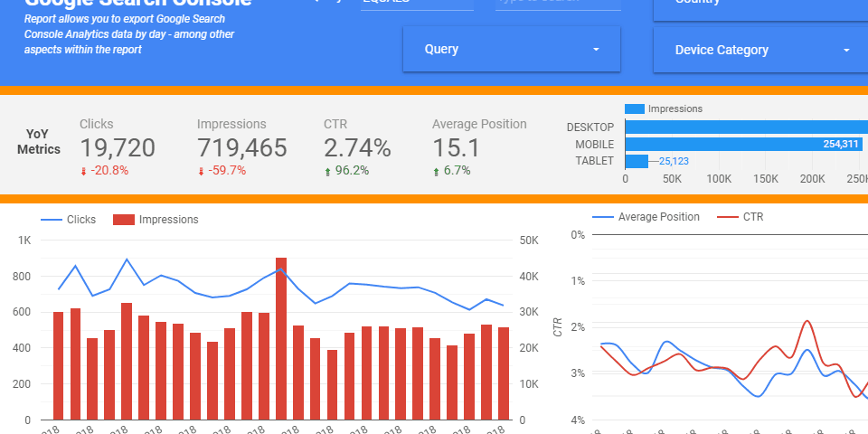Image resolution: width=868 pixels, height=434 pixels.
Task: Click the MOBILE axis label
Action: 595,145
